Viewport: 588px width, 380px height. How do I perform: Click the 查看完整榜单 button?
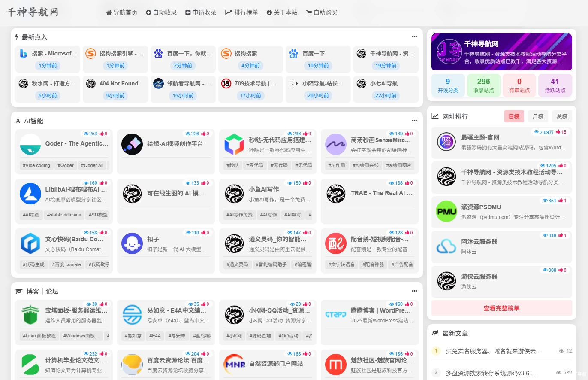[501, 308]
